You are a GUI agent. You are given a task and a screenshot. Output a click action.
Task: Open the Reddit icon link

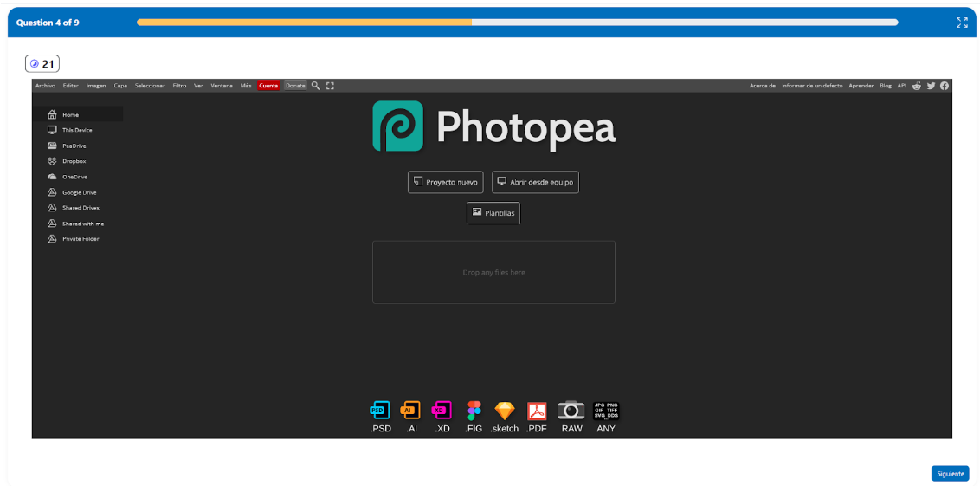pos(917,86)
